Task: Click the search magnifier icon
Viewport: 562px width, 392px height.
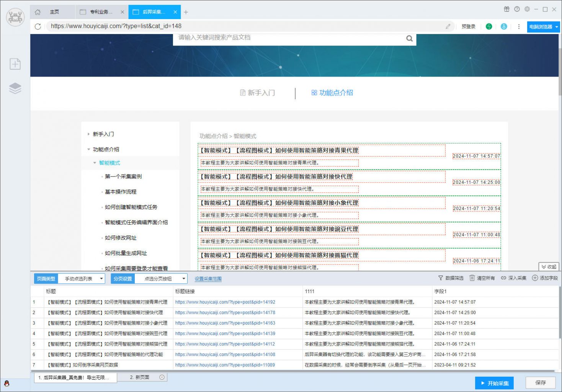Action: (x=409, y=38)
